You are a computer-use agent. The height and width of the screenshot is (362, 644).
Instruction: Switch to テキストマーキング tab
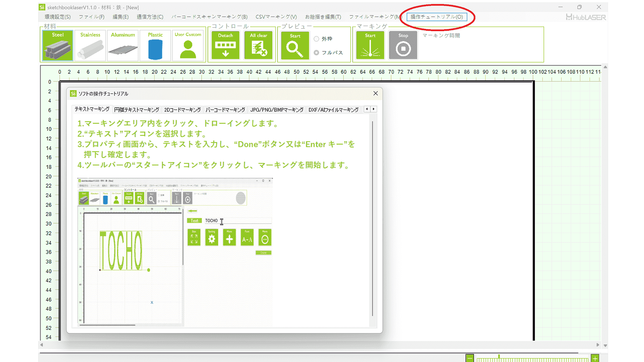(x=92, y=109)
